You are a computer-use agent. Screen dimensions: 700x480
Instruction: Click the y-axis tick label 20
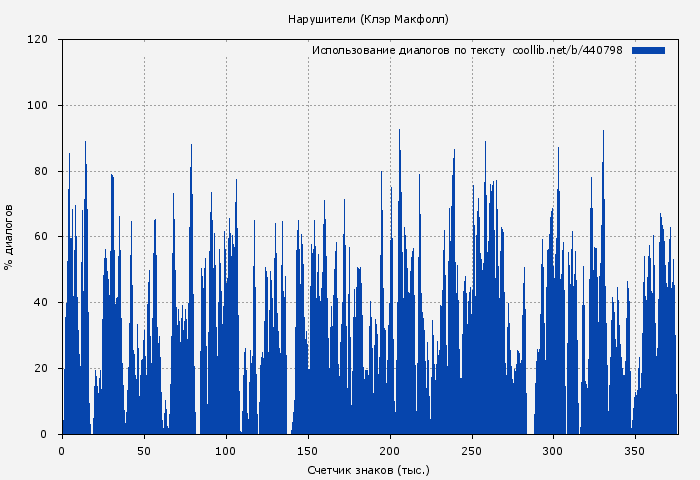41,369
